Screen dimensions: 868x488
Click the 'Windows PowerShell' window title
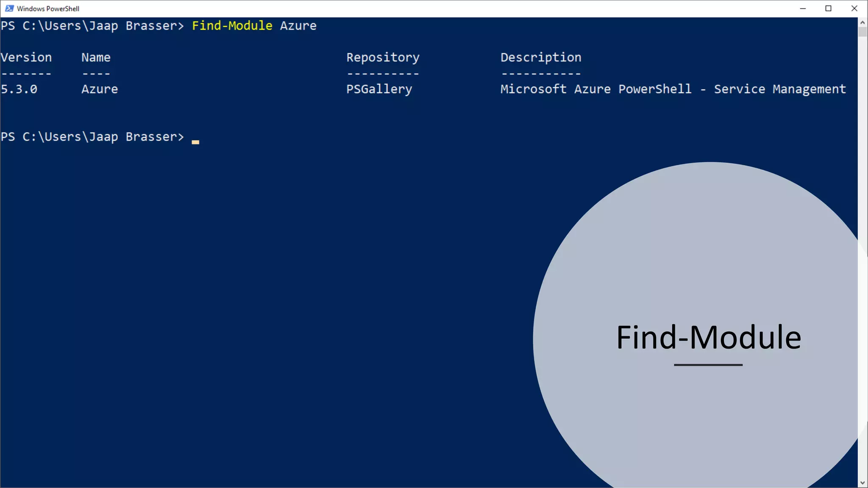48,8
